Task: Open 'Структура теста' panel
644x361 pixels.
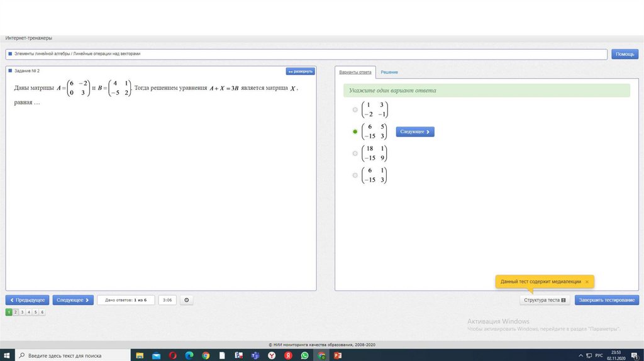Action: tap(545, 300)
